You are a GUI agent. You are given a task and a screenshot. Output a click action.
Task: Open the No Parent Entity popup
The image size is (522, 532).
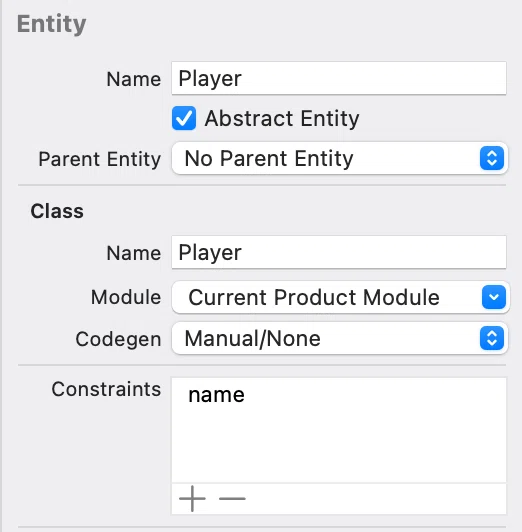tap(340, 158)
